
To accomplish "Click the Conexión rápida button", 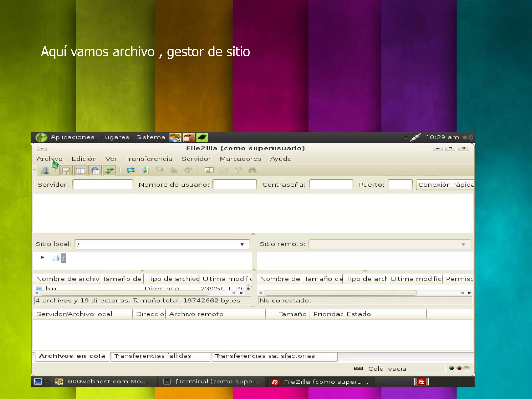I will [x=445, y=185].
